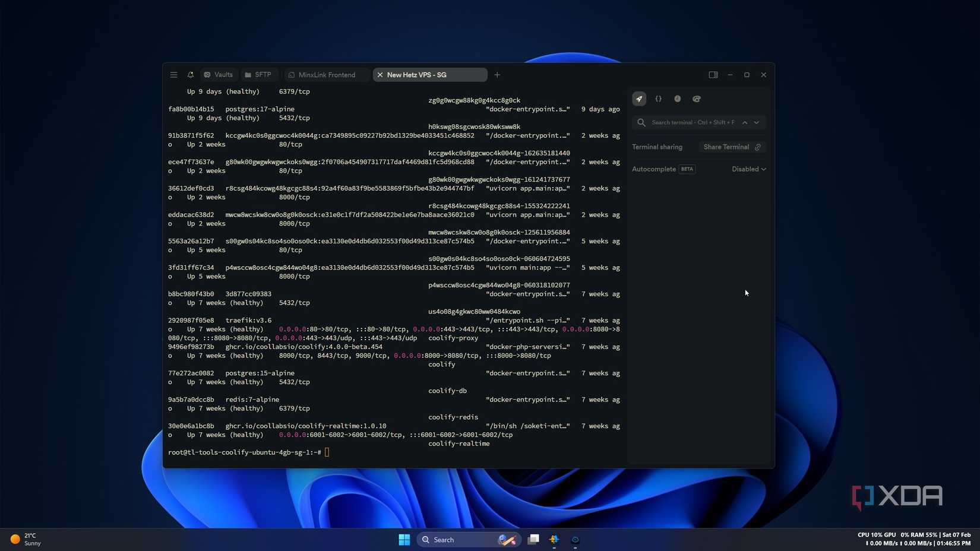Screen dimensions: 980x551
Task: Open the terminal theme palette panel
Action: click(697, 99)
